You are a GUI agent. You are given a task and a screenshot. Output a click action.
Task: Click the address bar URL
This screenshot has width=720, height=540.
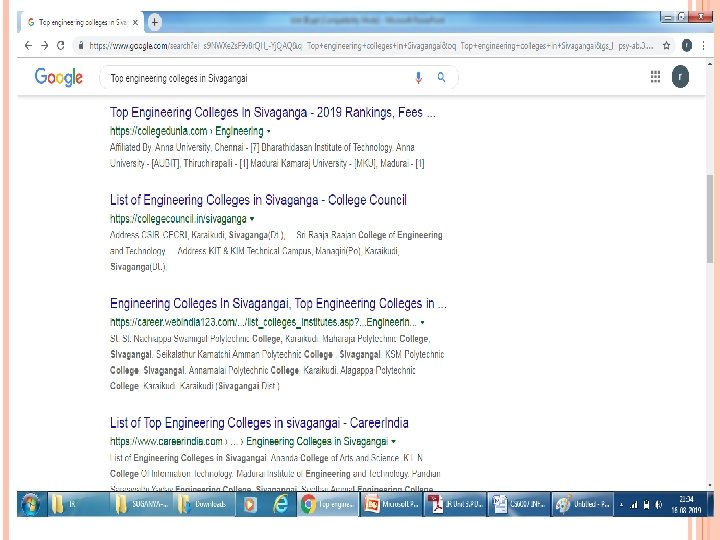(x=371, y=45)
